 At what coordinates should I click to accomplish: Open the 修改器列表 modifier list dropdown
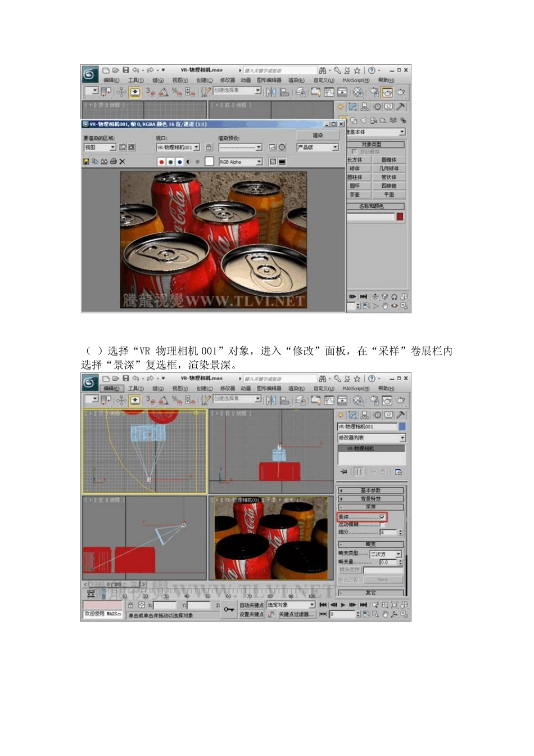coord(372,438)
